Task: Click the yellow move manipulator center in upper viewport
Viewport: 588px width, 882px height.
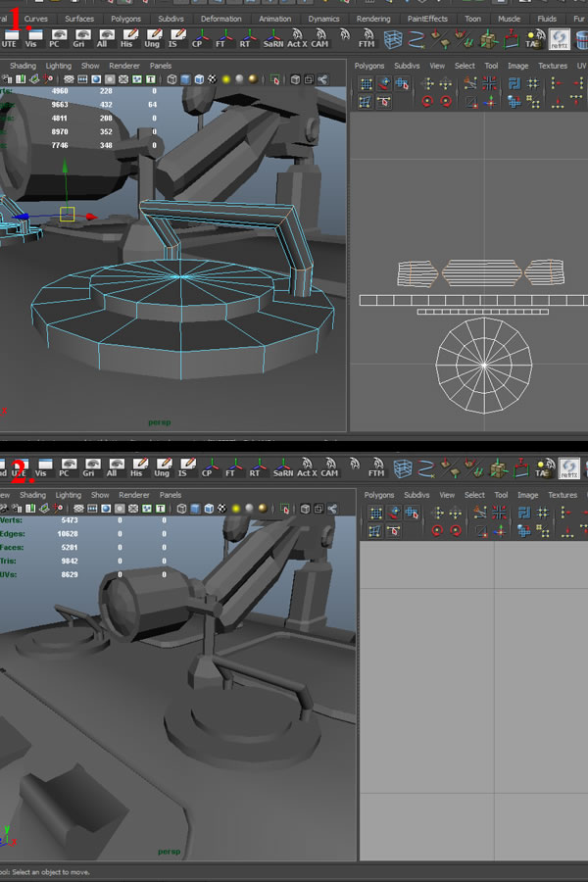Action: point(67,215)
